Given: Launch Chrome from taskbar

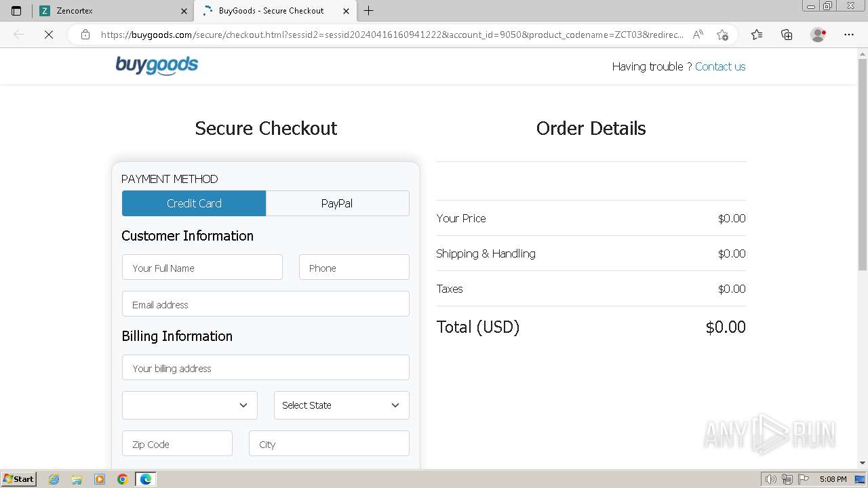Looking at the screenshot, I should (123, 479).
